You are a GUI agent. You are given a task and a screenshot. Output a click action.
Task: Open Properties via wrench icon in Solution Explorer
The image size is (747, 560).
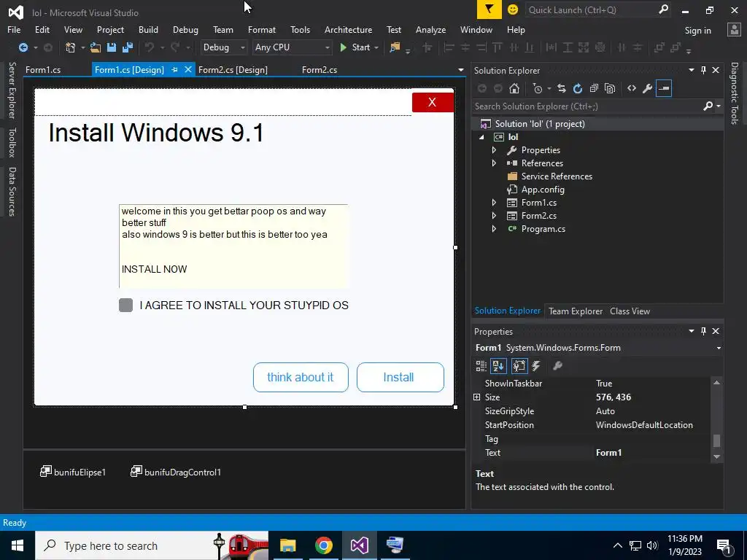click(648, 88)
